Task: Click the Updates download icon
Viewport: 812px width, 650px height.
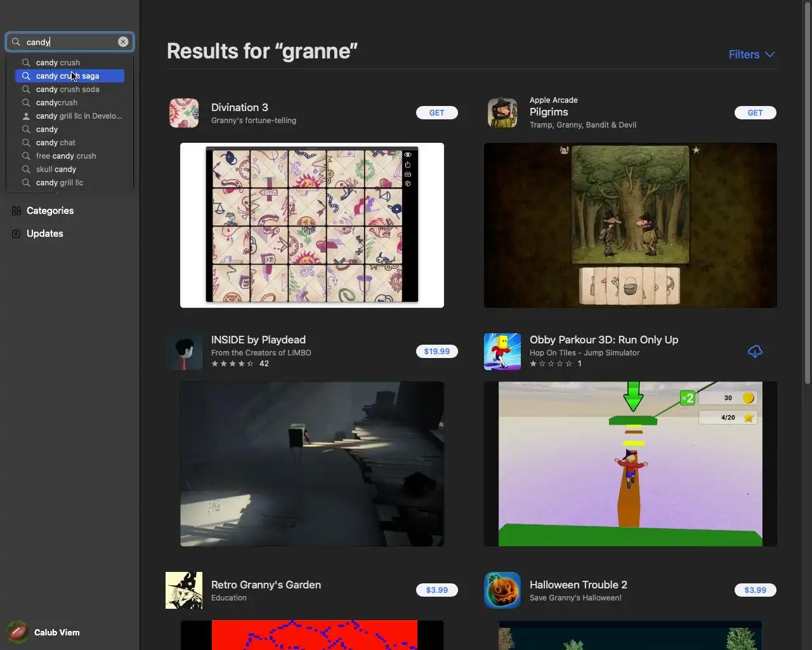Action: coord(16,234)
